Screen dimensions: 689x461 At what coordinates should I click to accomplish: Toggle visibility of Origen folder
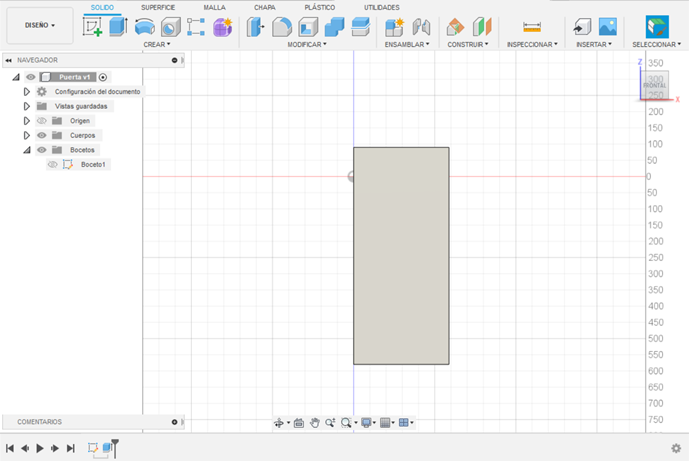[42, 121]
